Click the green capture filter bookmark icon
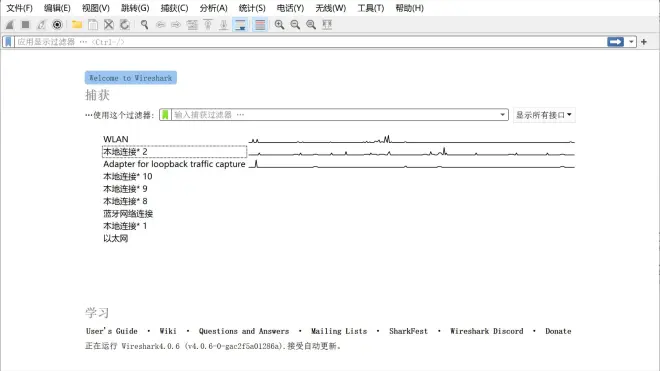The image size is (660, 371). pos(165,115)
